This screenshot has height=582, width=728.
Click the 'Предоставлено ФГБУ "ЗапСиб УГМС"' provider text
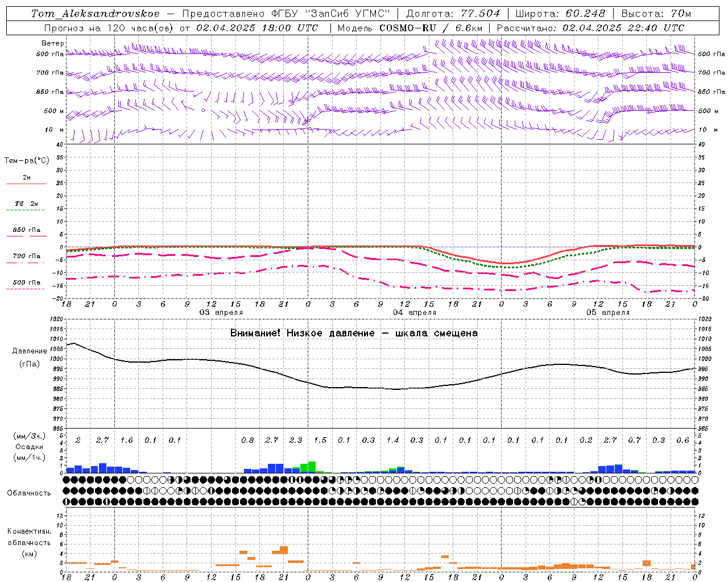286,14
